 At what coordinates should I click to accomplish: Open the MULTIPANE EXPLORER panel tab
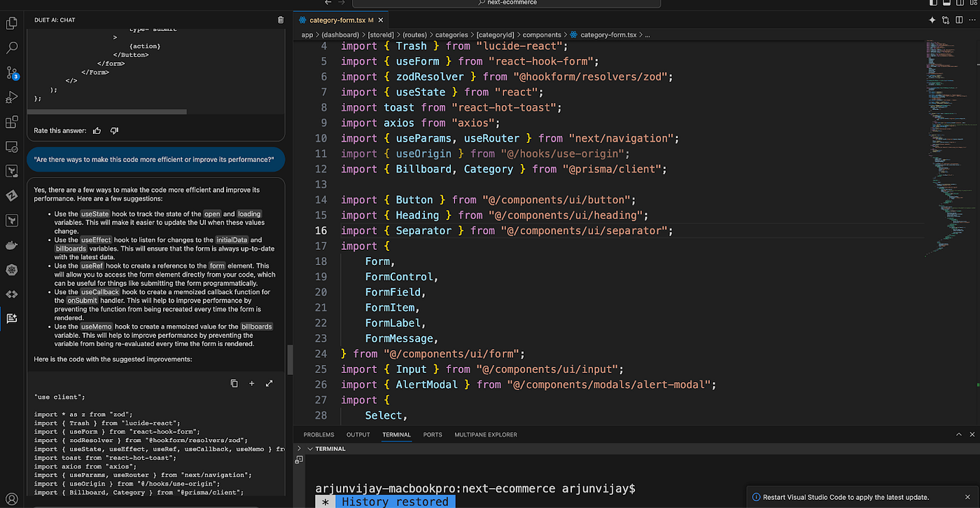click(486, 435)
